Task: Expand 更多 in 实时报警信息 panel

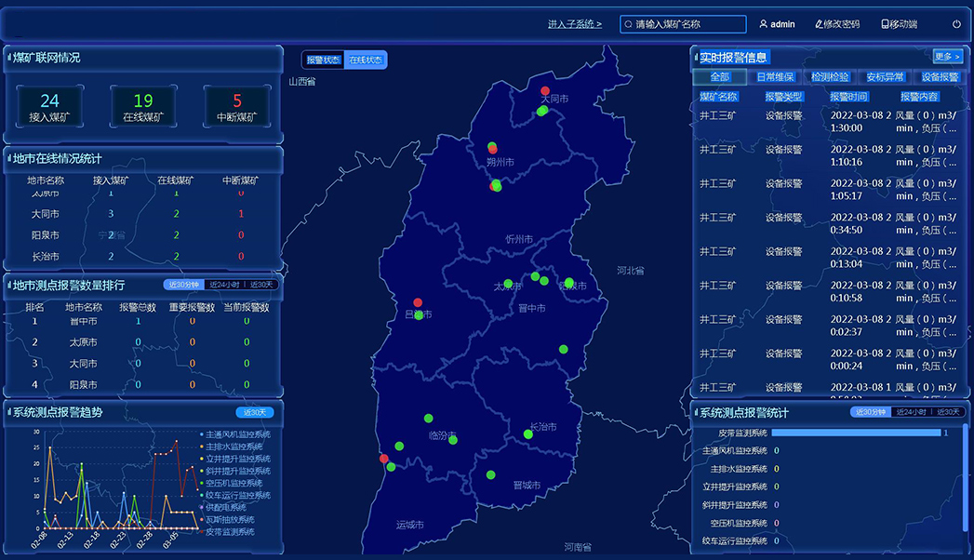Action: tap(948, 57)
